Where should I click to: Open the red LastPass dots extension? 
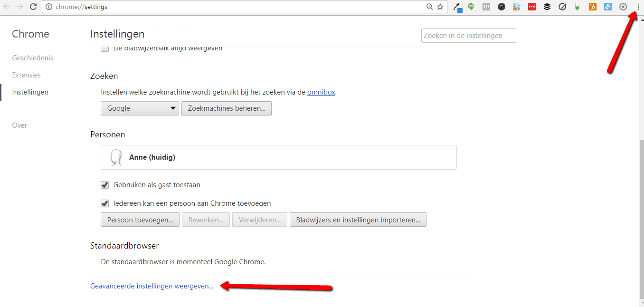[532, 7]
